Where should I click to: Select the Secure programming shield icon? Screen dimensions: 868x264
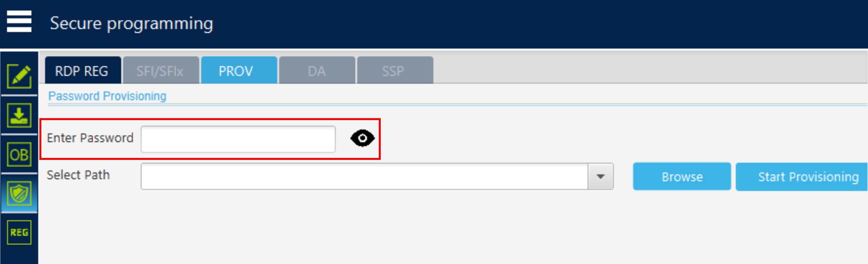pos(19,193)
